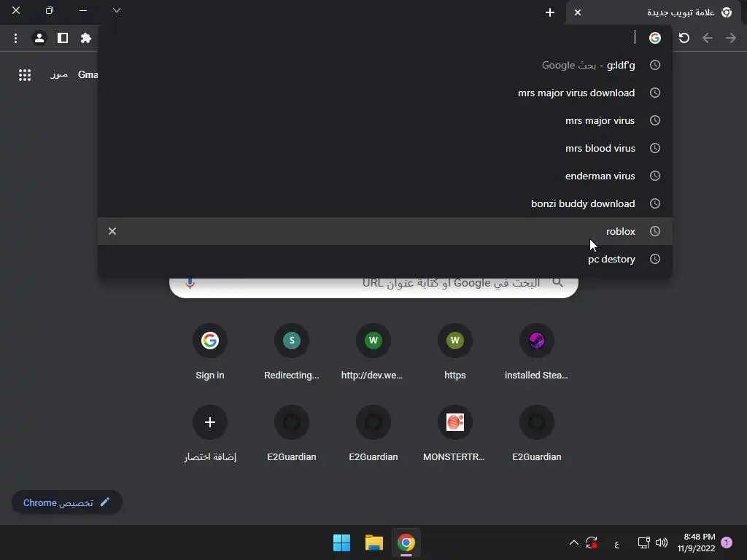Reload the page with refresh icon

(x=684, y=38)
